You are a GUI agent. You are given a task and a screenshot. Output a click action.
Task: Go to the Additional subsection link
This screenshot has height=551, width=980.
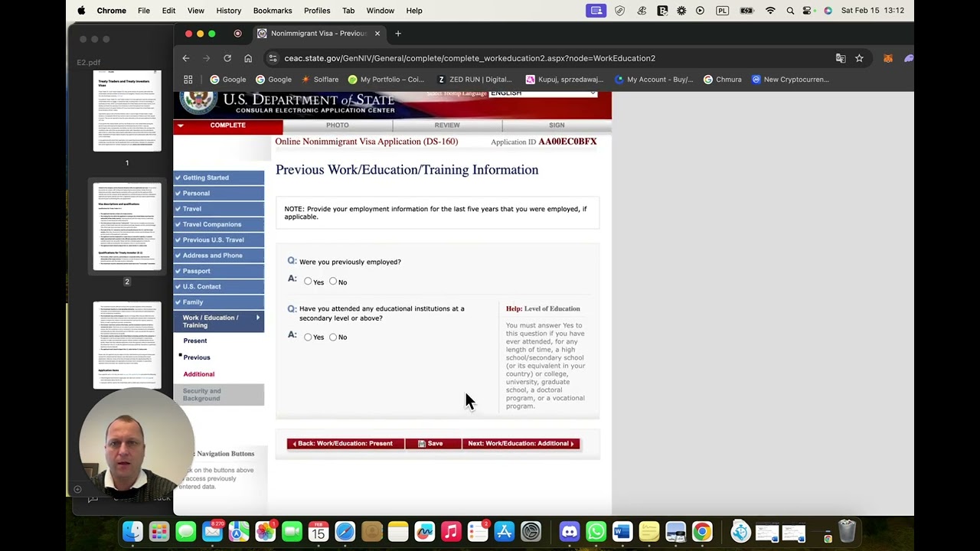pyautogui.click(x=199, y=374)
